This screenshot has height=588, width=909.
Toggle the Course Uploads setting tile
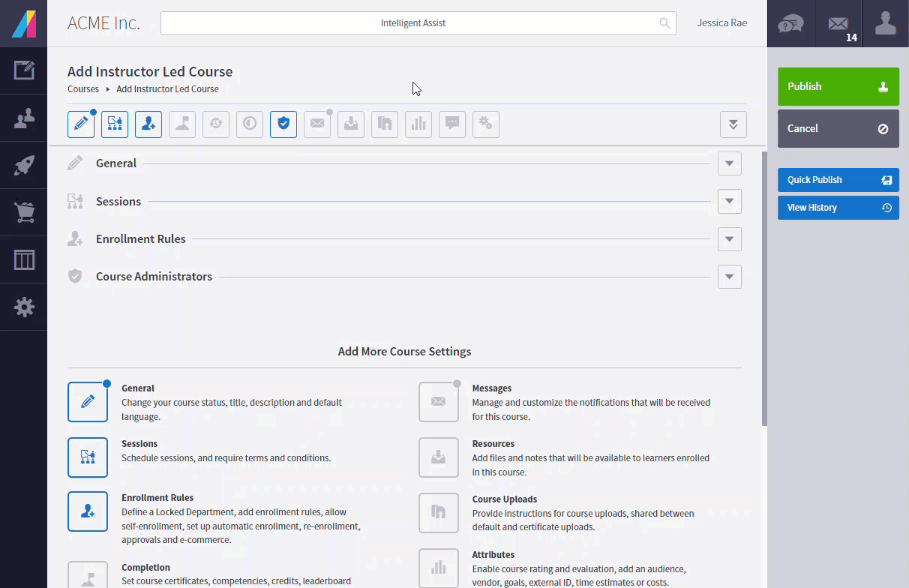438,513
